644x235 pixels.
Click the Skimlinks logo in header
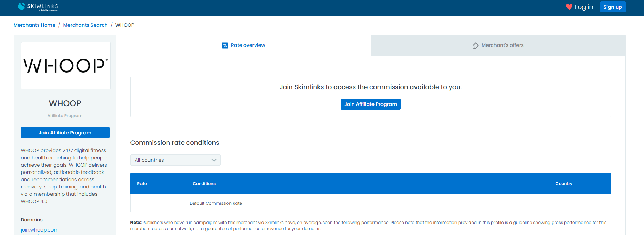tap(38, 7)
